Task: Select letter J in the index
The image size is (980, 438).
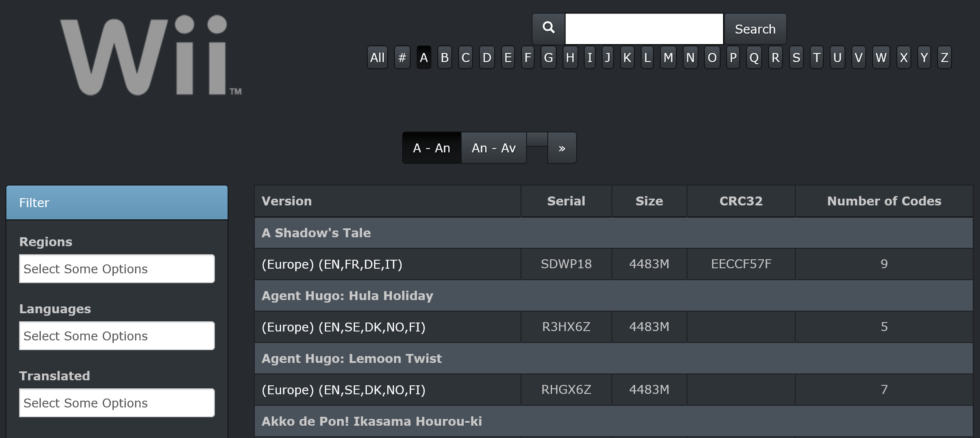Action: coord(608,57)
